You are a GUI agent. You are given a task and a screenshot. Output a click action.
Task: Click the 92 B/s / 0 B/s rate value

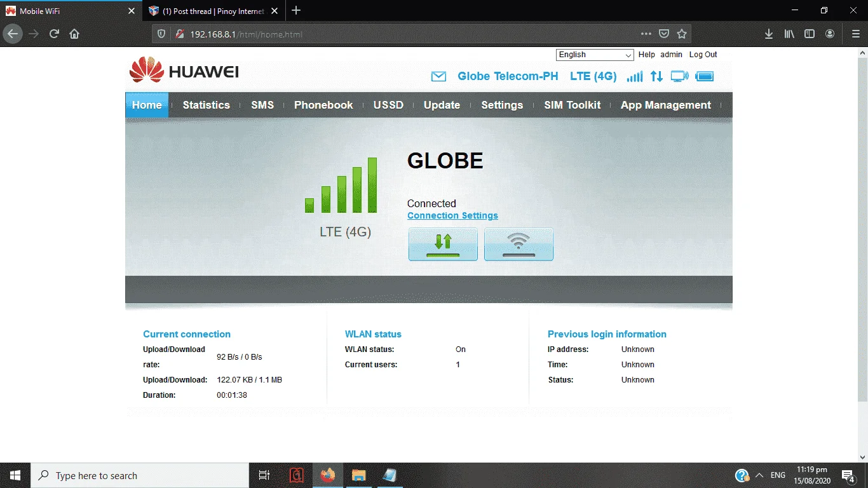pyautogui.click(x=240, y=357)
